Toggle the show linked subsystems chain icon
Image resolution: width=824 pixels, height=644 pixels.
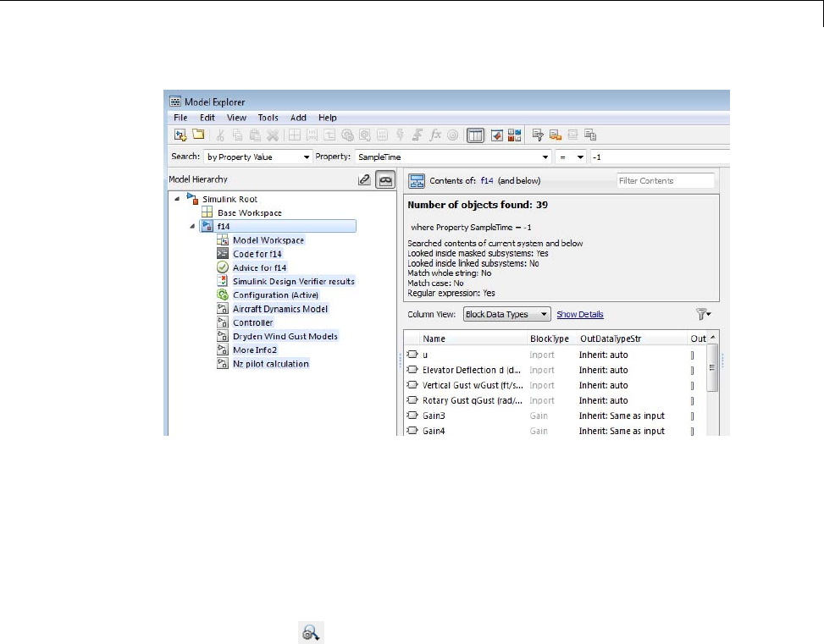(365, 179)
